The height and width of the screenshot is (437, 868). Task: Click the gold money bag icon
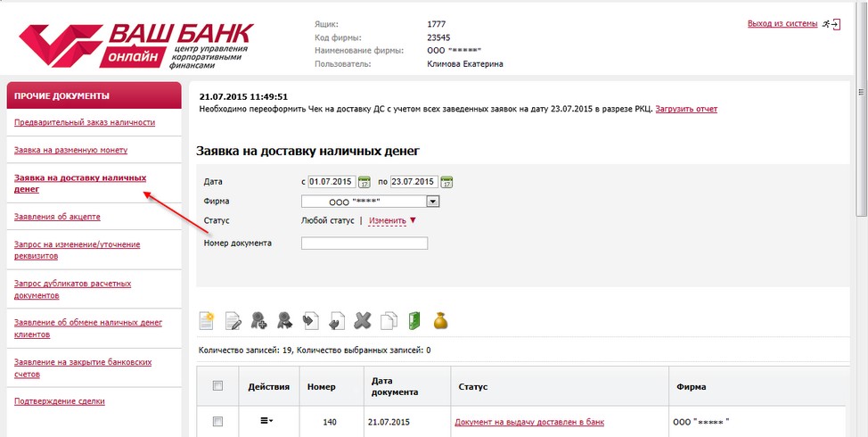click(x=440, y=321)
